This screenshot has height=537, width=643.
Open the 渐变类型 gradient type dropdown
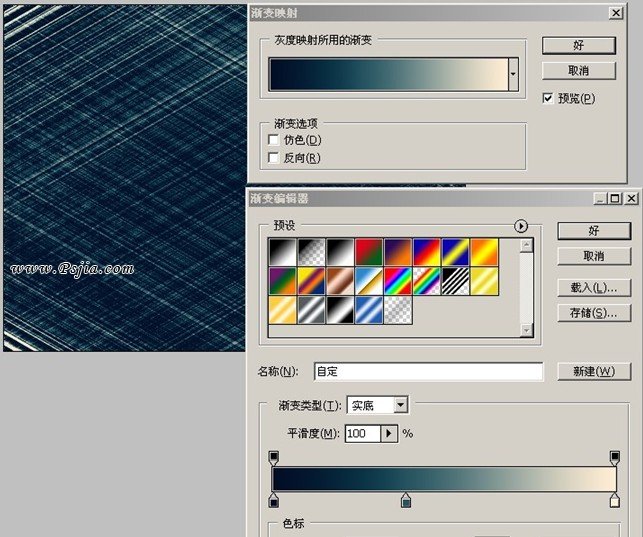coord(401,405)
